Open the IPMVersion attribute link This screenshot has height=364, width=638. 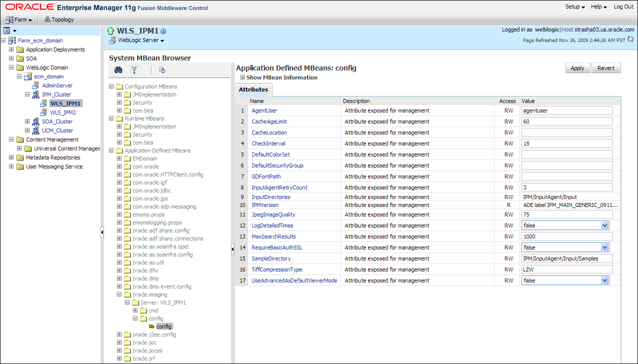pos(265,205)
